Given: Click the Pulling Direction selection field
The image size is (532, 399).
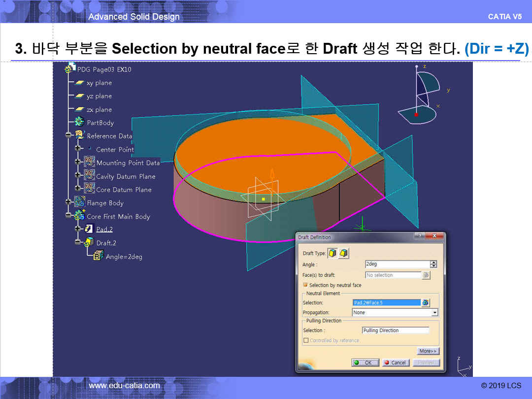Looking at the screenshot, I should point(396,331).
